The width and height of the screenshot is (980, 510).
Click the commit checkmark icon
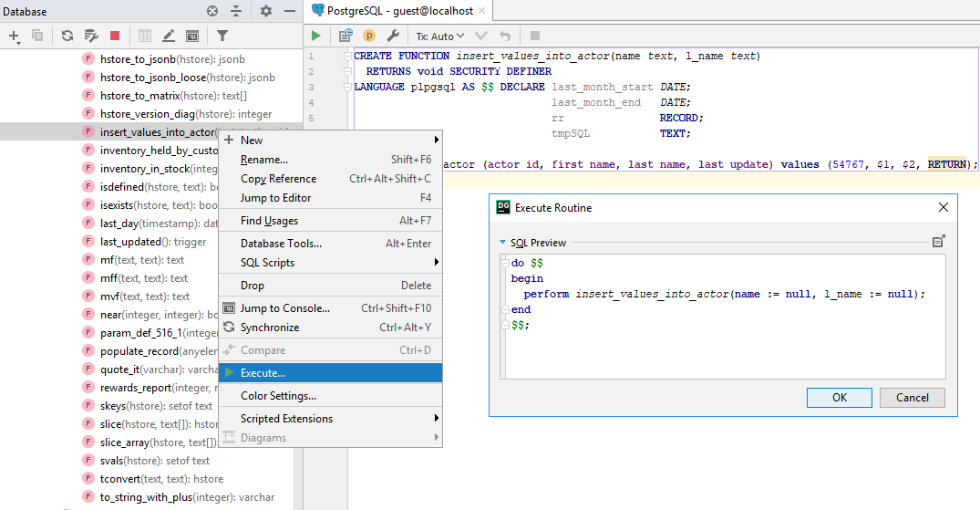pos(481,36)
